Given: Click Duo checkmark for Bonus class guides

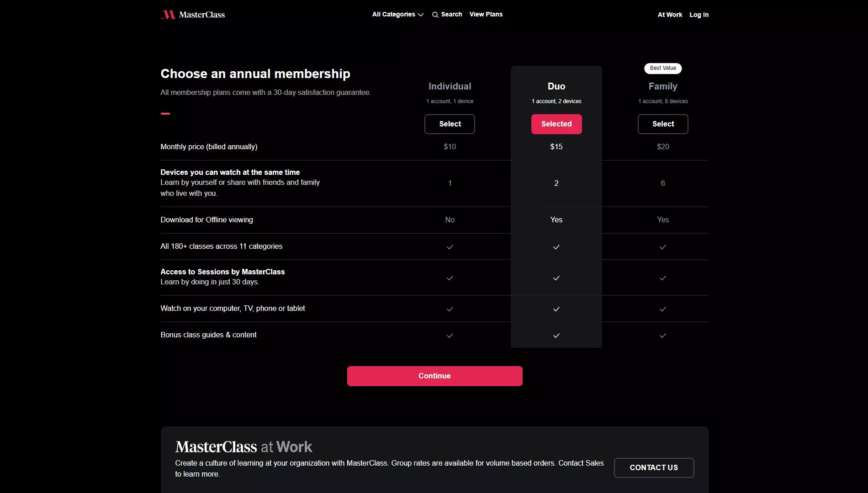Looking at the screenshot, I should point(556,336).
